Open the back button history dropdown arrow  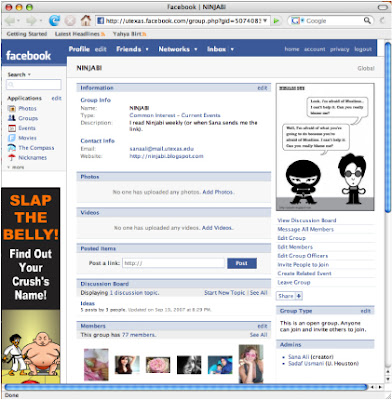point(18,21)
